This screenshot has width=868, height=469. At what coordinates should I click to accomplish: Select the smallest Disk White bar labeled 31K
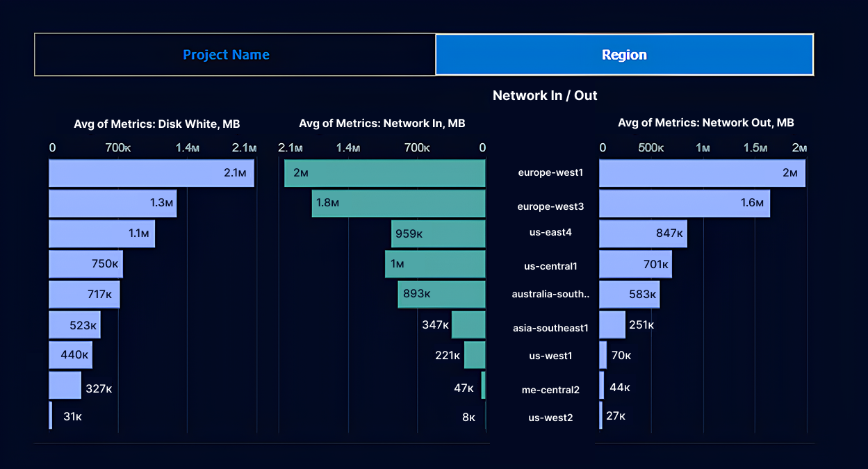[x=51, y=415]
